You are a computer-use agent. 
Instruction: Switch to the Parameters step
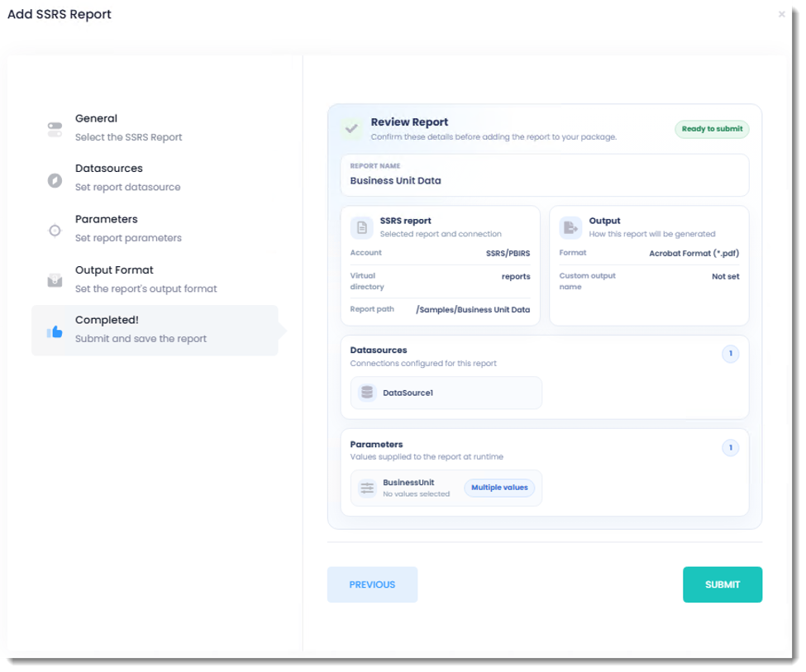(155, 228)
